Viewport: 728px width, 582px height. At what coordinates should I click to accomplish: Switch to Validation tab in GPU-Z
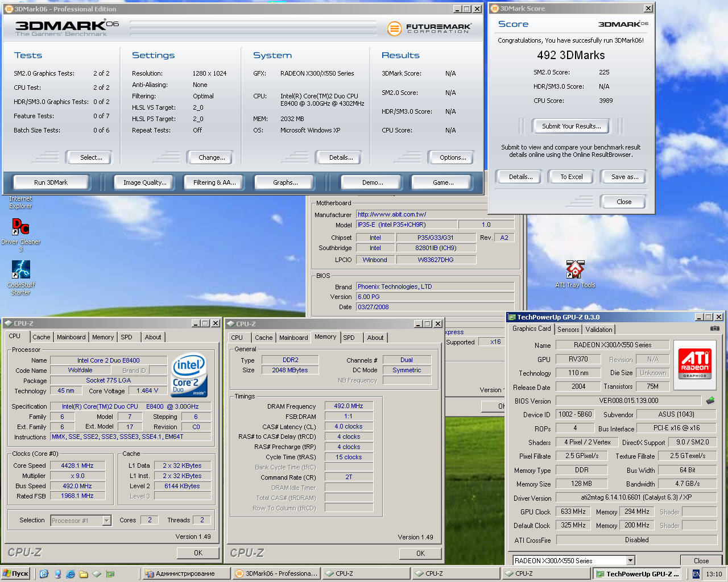pos(599,330)
